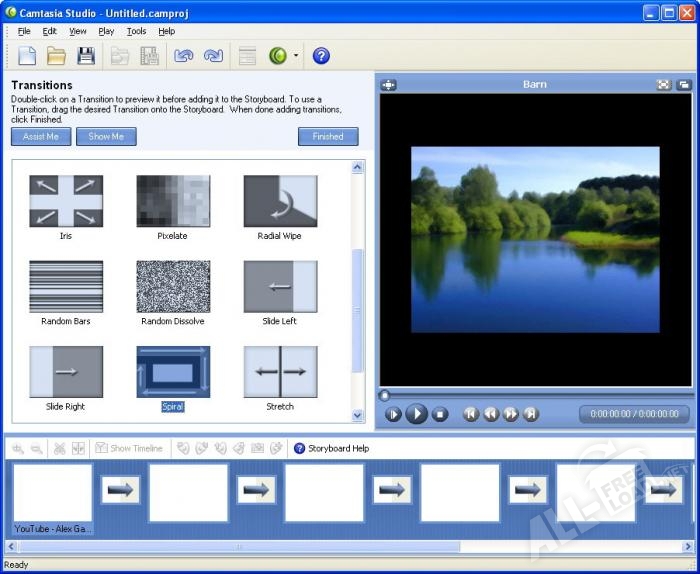Click the redo arrow in the toolbar
The height and width of the screenshot is (574, 700).
click(x=212, y=56)
